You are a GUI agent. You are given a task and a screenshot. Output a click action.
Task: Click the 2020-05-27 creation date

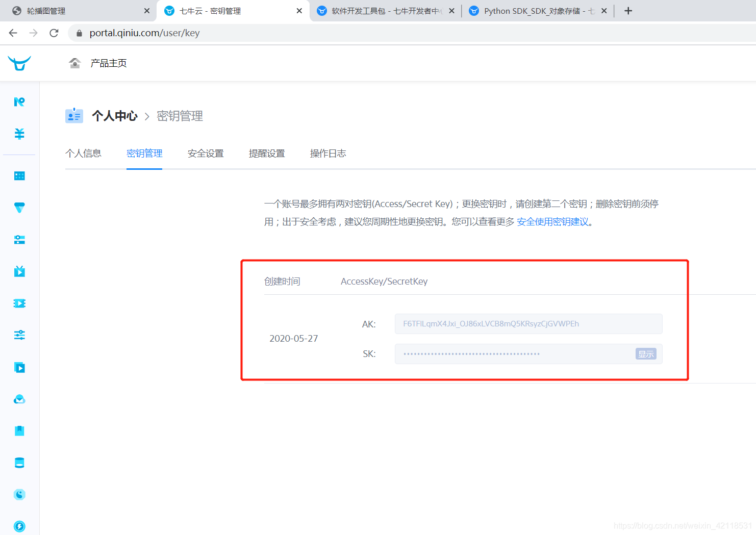pyautogui.click(x=294, y=339)
